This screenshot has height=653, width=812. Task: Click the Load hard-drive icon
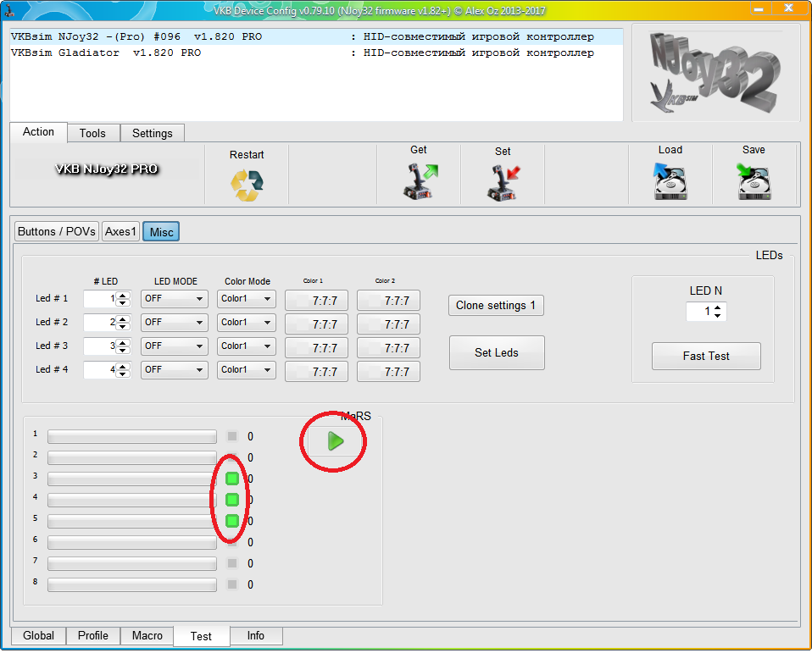pos(670,181)
